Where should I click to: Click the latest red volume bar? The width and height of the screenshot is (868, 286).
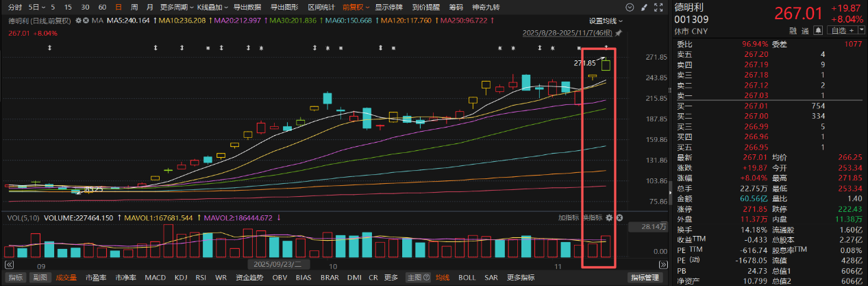(x=606, y=246)
